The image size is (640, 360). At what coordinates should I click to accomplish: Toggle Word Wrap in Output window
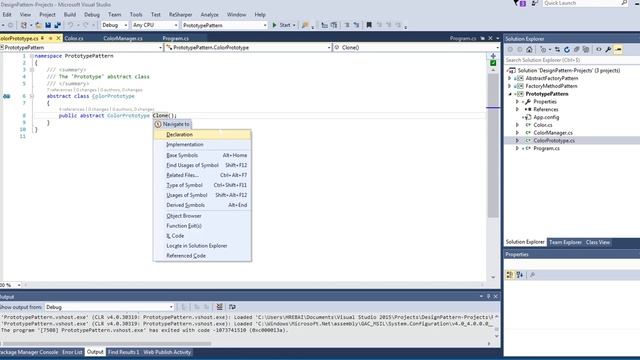click(x=232, y=307)
